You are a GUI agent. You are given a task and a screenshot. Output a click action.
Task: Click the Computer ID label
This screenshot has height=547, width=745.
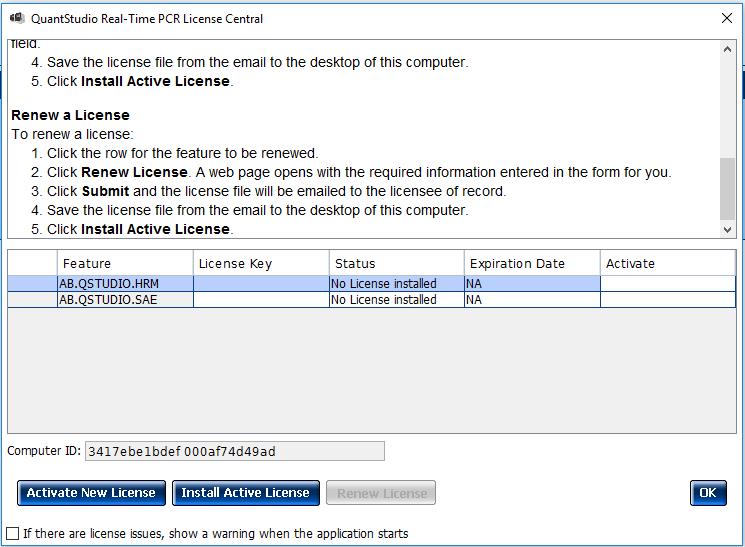(44, 451)
